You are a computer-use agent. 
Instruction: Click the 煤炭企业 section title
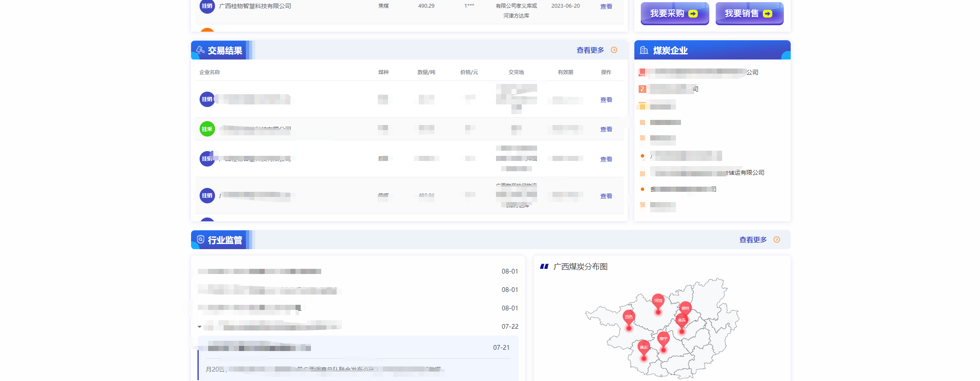tap(670, 51)
